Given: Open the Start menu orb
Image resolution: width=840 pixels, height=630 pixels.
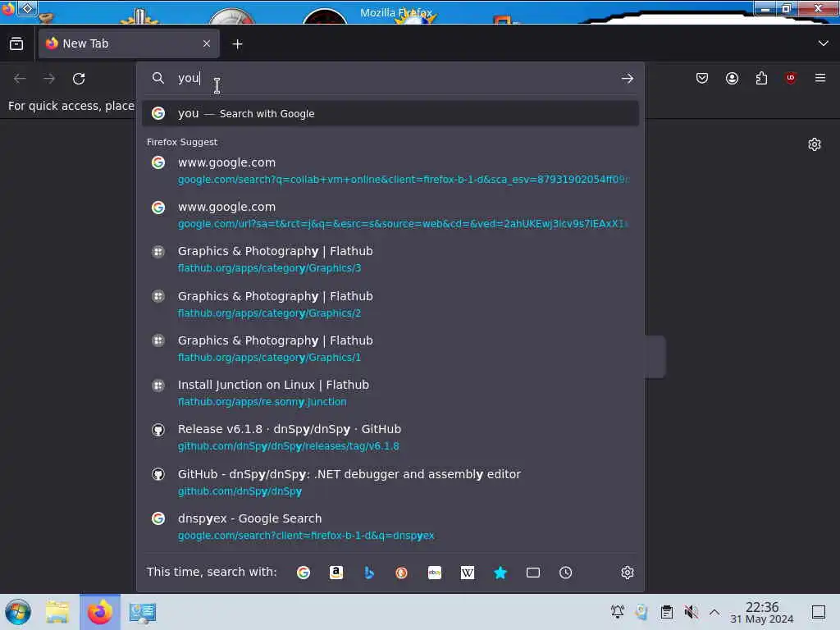Looking at the screenshot, I should point(18,612).
